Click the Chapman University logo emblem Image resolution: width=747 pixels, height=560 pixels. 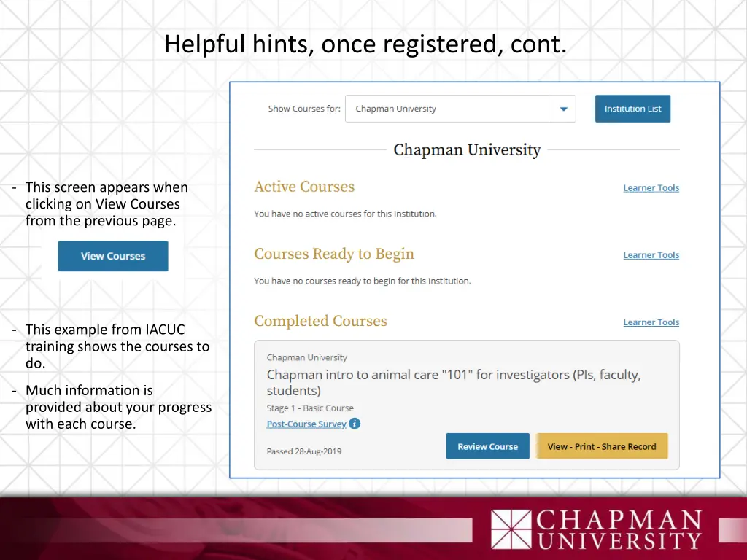pyautogui.click(x=511, y=529)
